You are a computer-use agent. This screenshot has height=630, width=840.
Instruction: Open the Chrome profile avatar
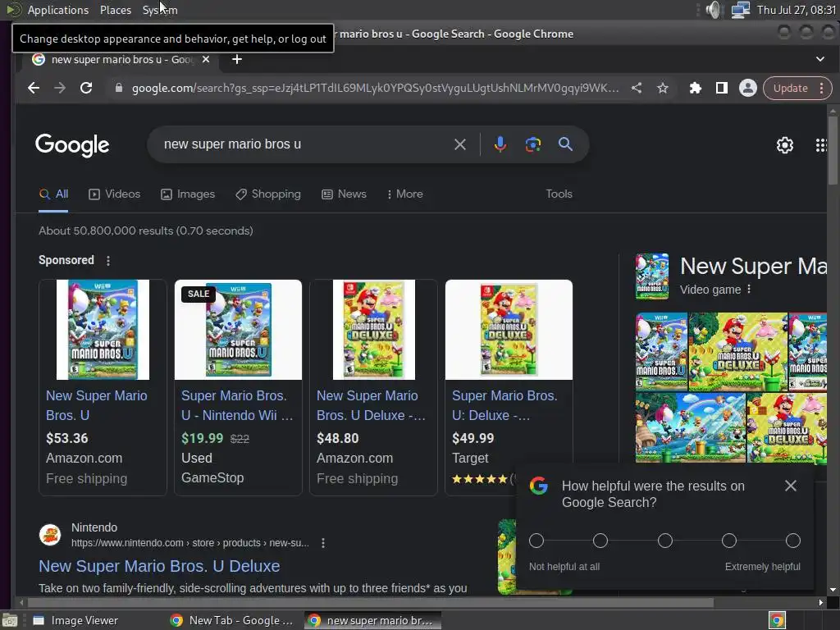(748, 88)
